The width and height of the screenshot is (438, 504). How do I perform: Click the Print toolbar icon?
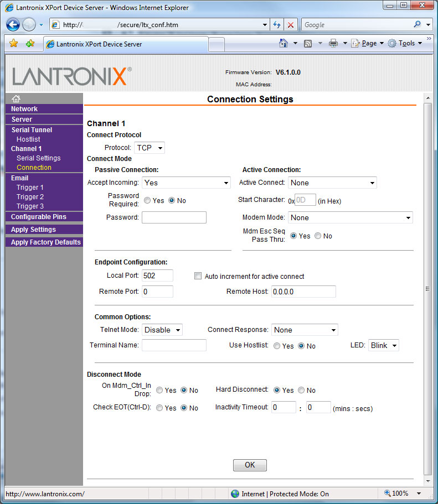[x=333, y=43]
